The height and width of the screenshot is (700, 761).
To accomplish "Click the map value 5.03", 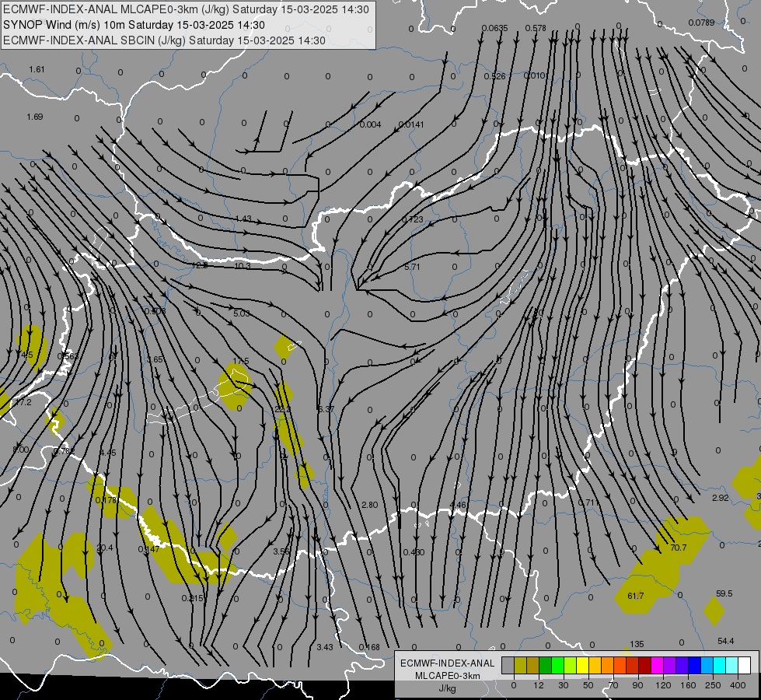I will tap(241, 313).
